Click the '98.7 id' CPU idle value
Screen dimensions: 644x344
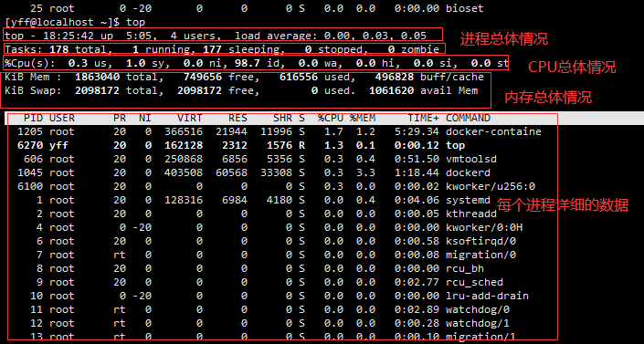[257, 63]
